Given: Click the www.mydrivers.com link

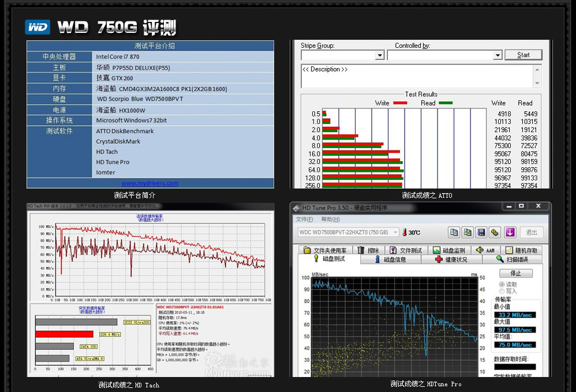Looking at the screenshot, I should click(149, 183).
